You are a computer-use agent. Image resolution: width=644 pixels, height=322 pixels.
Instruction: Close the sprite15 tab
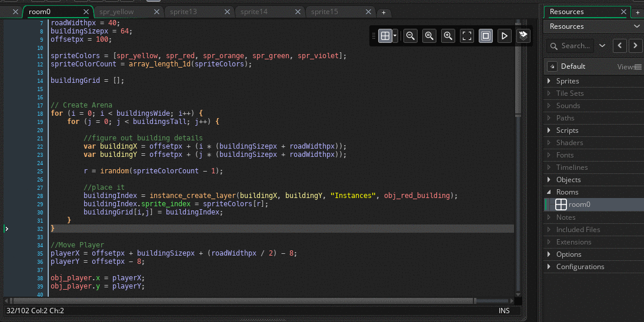368,12
